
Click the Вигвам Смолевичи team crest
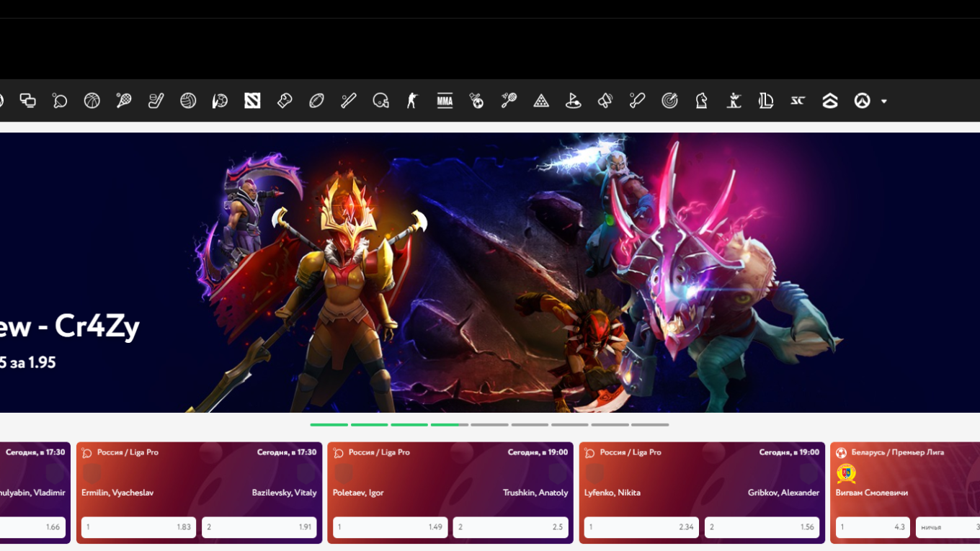click(846, 473)
